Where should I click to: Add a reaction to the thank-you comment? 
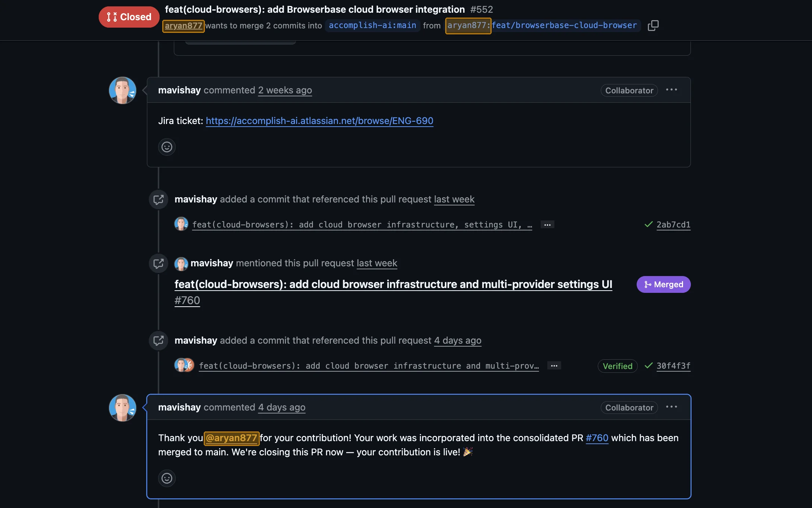pos(167,478)
